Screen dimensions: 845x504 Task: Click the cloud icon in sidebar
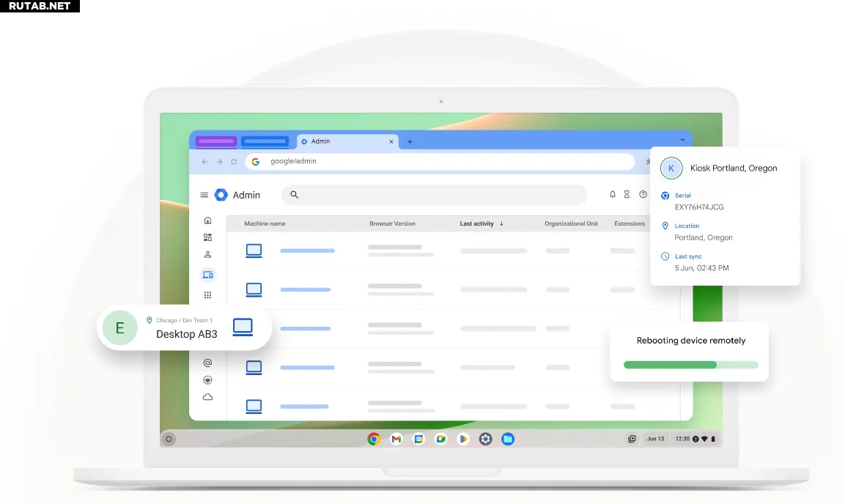click(x=207, y=397)
